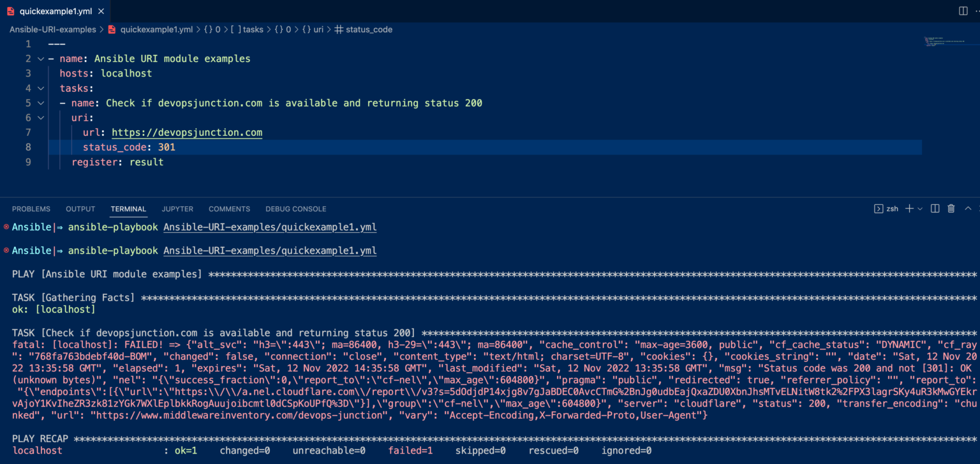The image size is (980, 464).
Task: Open editor more actions ellipsis icon
Action: pyautogui.click(x=977, y=11)
